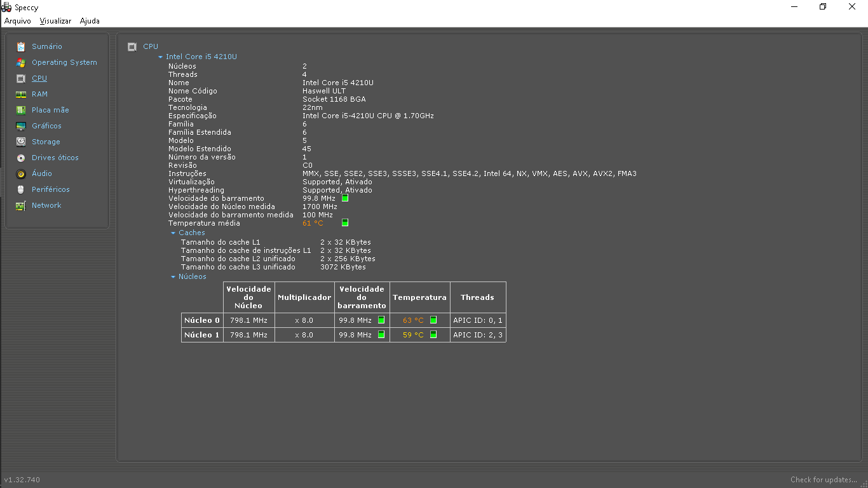This screenshot has height=488, width=868.
Task: Click the instructions list starting with MMX
Action: pos(470,173)
